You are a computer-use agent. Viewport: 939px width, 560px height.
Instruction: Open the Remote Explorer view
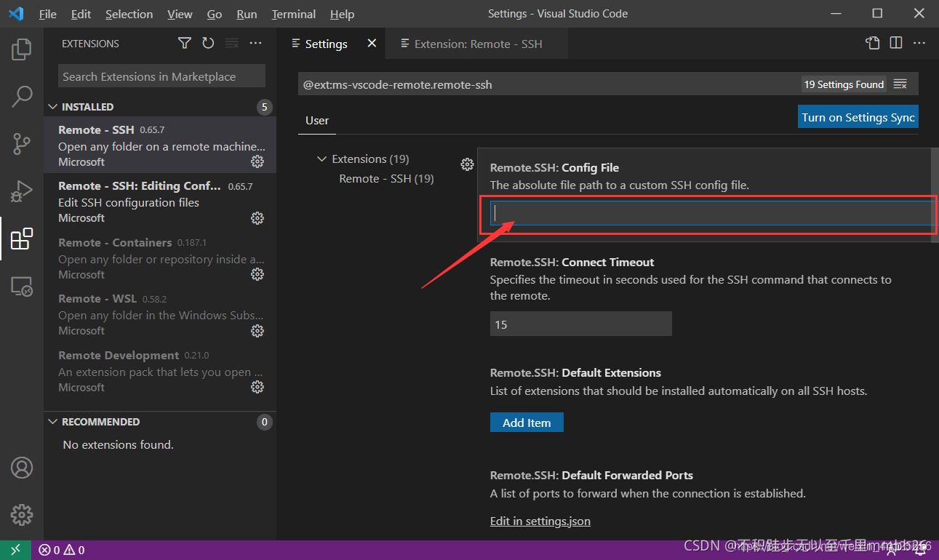click(22, 286)
